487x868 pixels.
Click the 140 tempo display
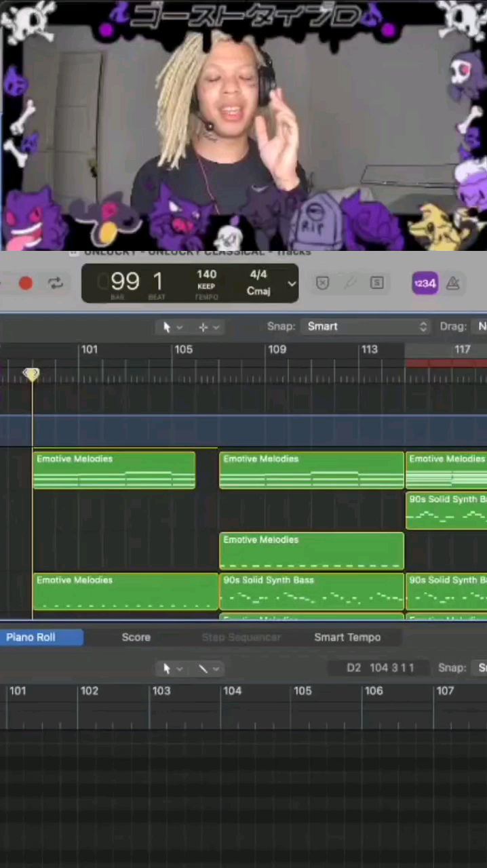click(206, 283)
